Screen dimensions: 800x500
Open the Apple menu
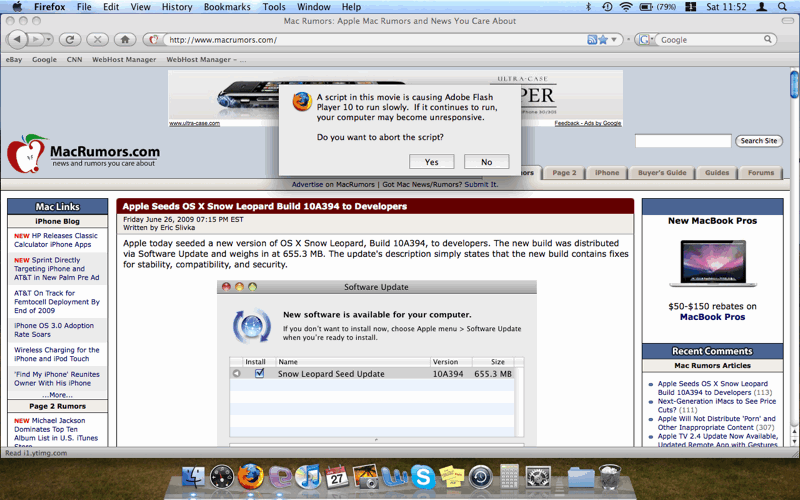[x=17, y=7]
